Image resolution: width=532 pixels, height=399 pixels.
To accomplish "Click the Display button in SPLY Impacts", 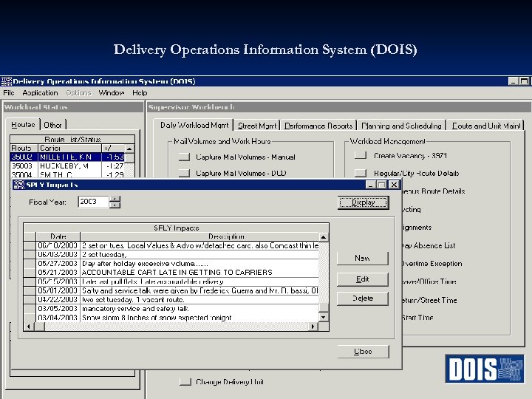I will coord(363,202).
